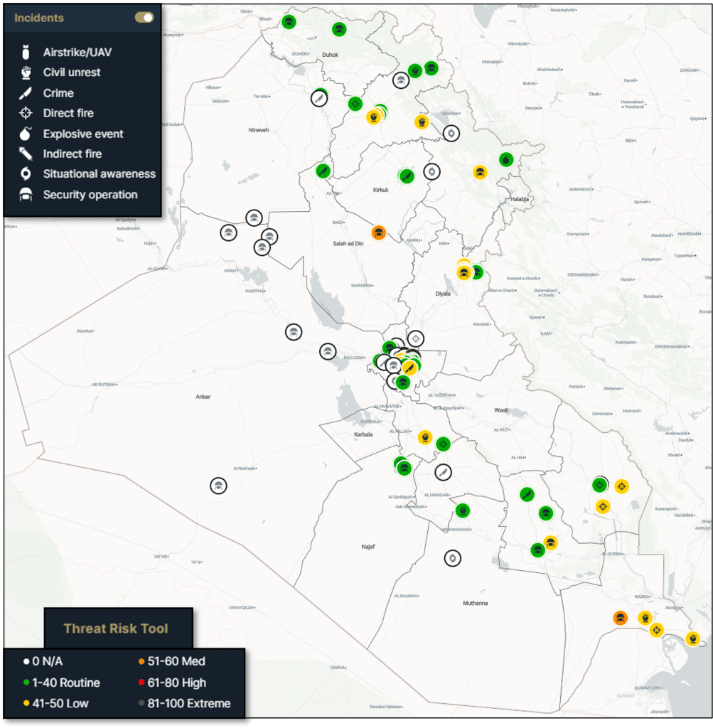Click the red 61-80 High swatch
Viewport: 713px width, 728px height.
coord(141,683)
